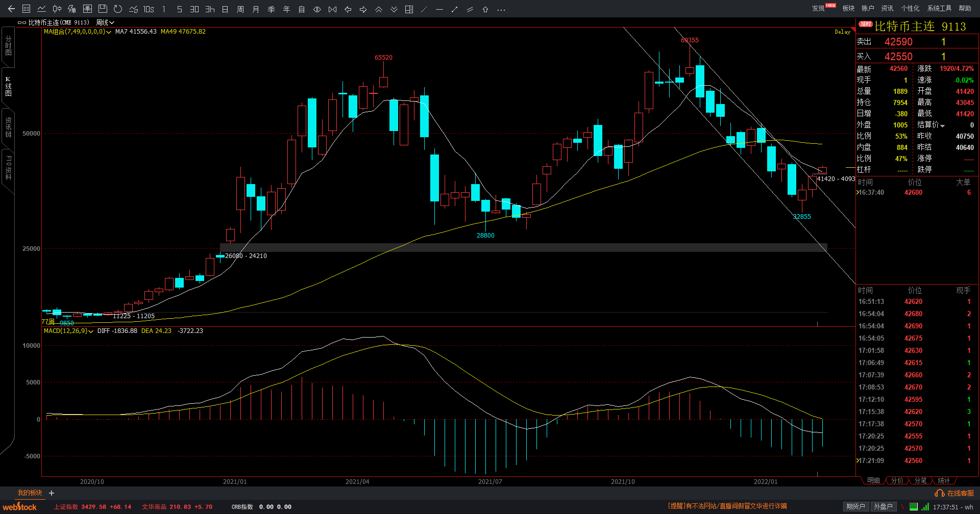980x514 pixels.
Task: Toggle the 分时图 view in left sidebar
Action: pyautogui.click(x=8, y=46)
